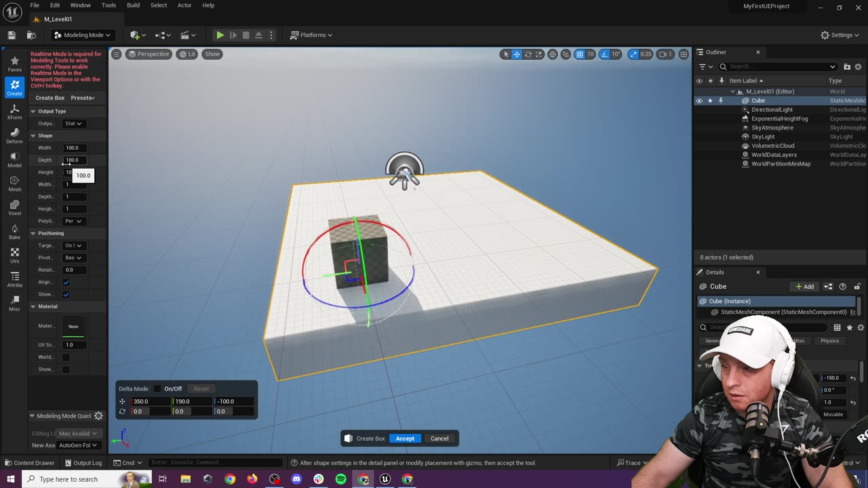
Task: Click the Outliner add folder icon
Action: click(x=847, y=66)
